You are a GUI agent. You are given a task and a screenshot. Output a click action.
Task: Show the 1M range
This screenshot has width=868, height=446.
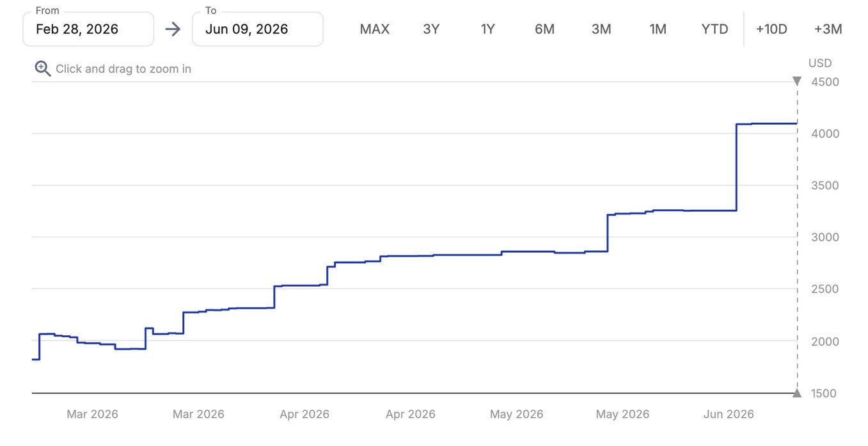(x=658, y=29)
